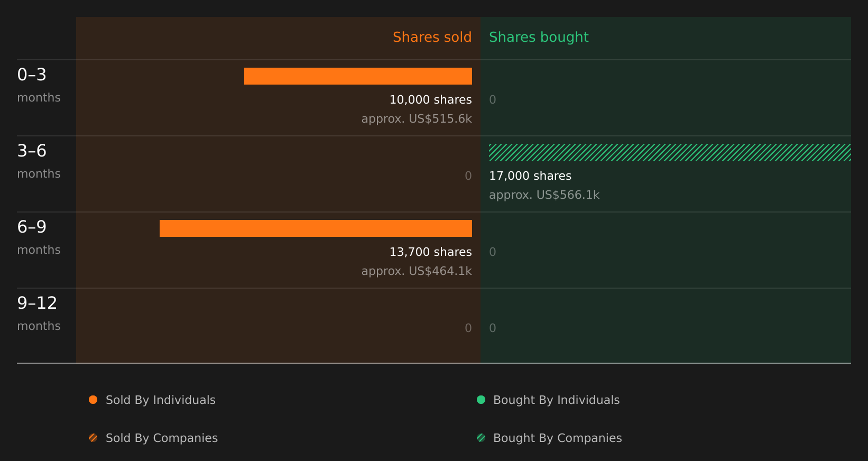Click the Shares bought column header
This screenshot has height=461, width=868.
(x=539, y=37)
